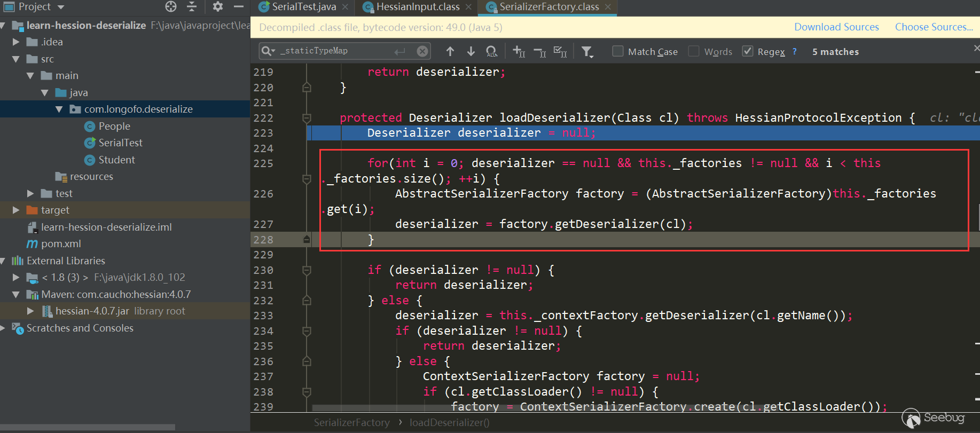Open the search filter funnel icon
Screen dimensions: 980x433
(x=587, y=51)
